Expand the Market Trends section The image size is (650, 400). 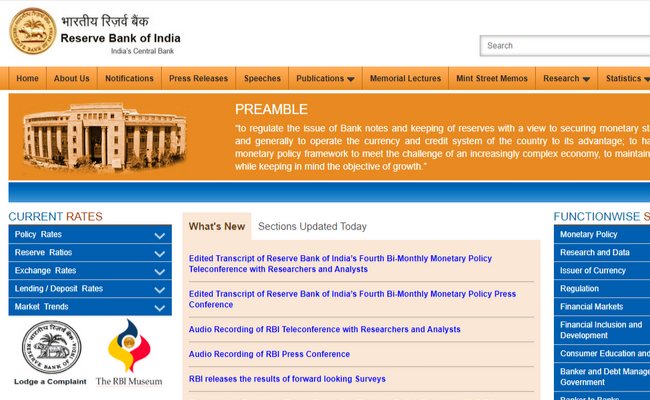(89, 307)
